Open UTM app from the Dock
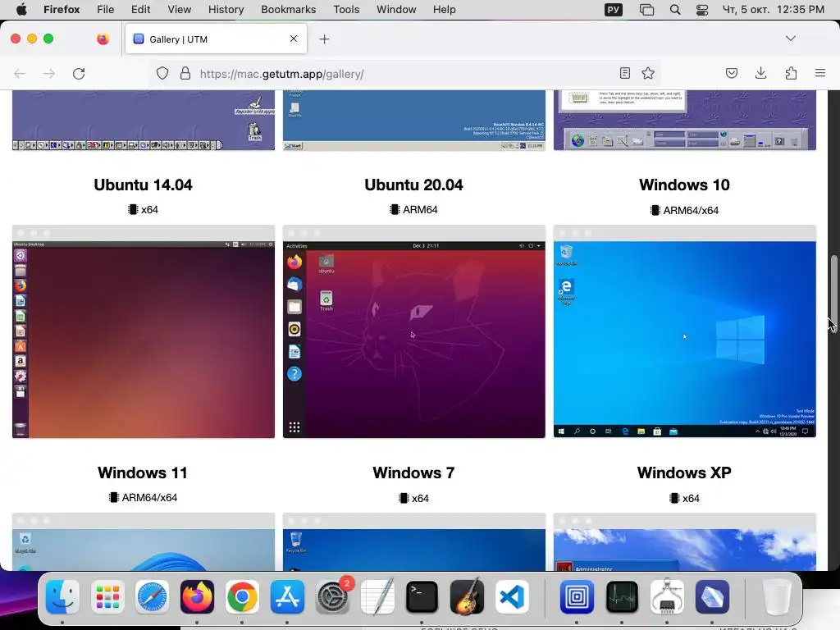Viewport: 840px width, 630px height. point(577,596)
